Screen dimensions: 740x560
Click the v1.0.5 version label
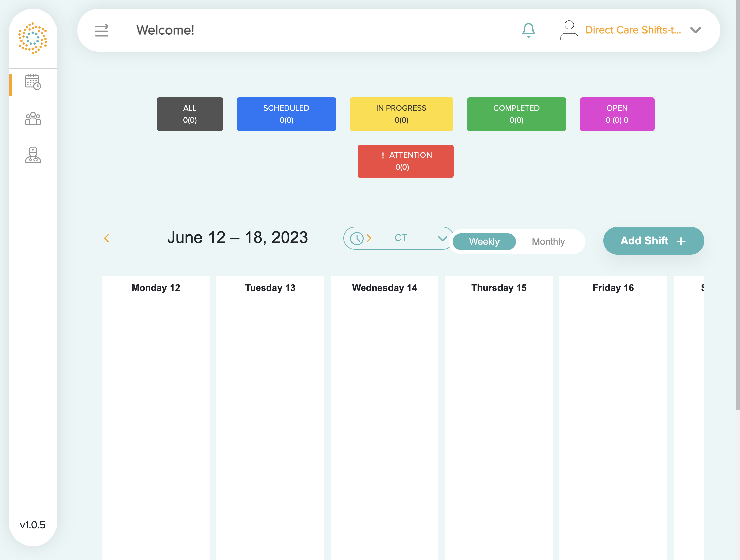(33, 525)
